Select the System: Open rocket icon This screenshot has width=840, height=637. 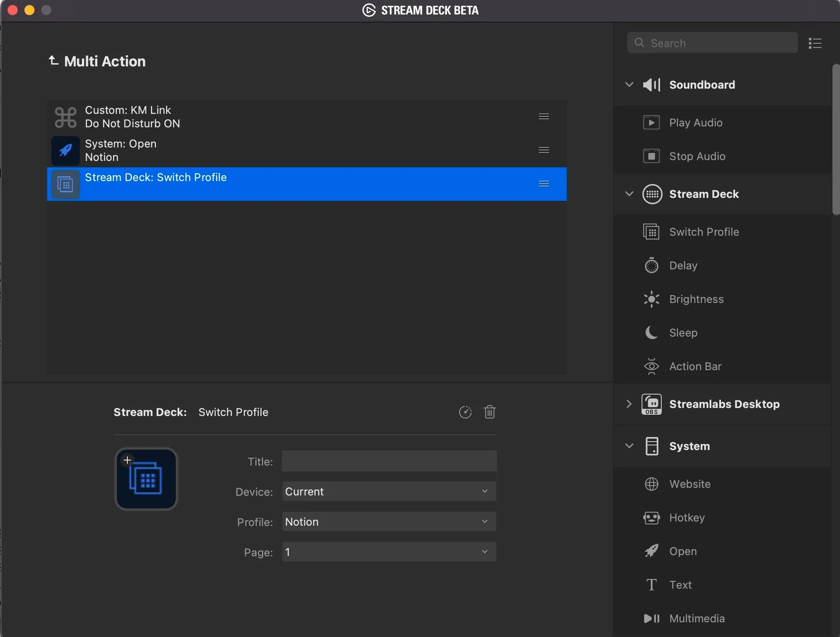pos(66,150)
